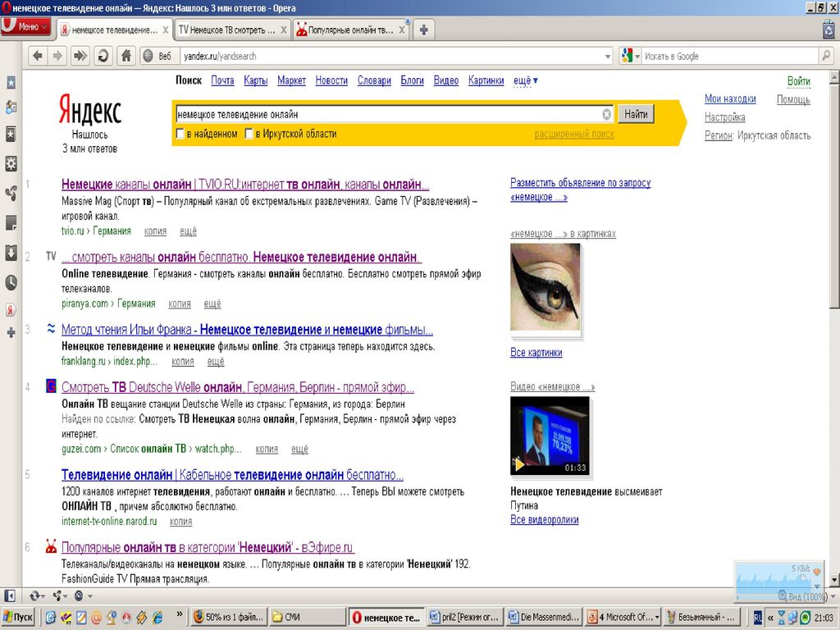Open Карты in Yandex services menu

point(256,80)
